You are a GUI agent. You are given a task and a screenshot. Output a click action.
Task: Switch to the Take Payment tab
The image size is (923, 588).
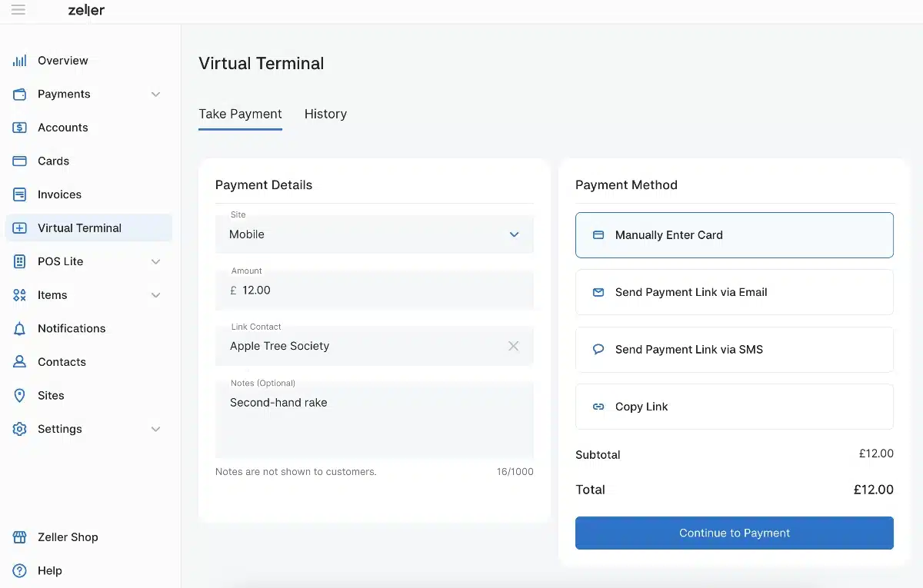[x=240, y=114]
